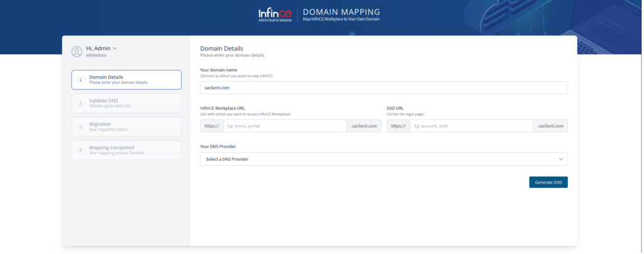The width and height of the screenshot is (644, 254).
Task: Click the InfinCE Workplace URL label
Action: [x=223, y=108]
